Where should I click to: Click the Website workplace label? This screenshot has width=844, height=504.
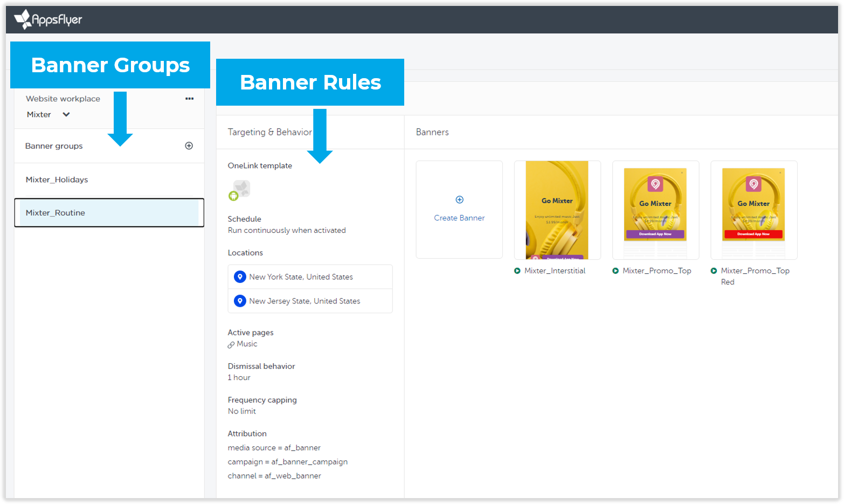pos(63,99)
